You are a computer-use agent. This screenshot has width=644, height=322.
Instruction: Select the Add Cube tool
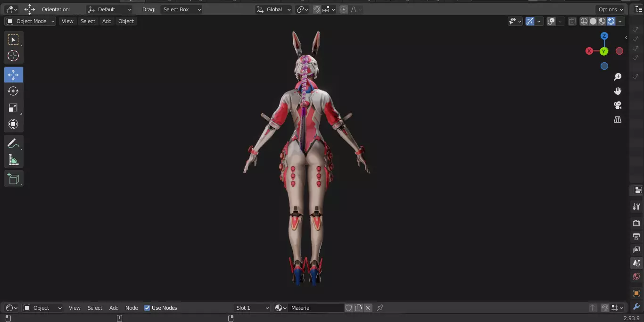pyautogui.click(x=13, y=179)
